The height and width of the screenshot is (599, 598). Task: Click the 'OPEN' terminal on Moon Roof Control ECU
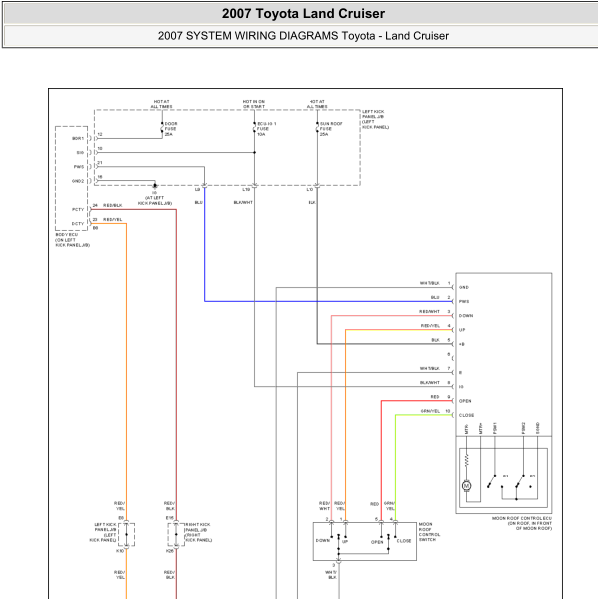coord(465,401)
